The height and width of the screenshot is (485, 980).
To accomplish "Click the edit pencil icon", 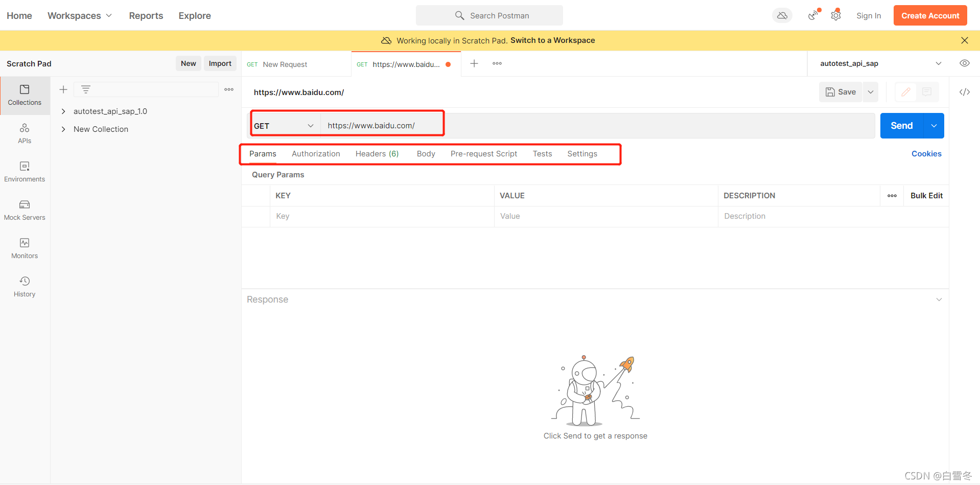I will (x=906, y=92).
